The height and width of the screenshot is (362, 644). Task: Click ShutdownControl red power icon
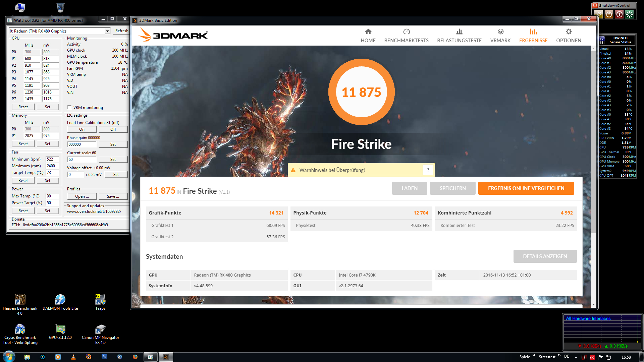[619, 14]
